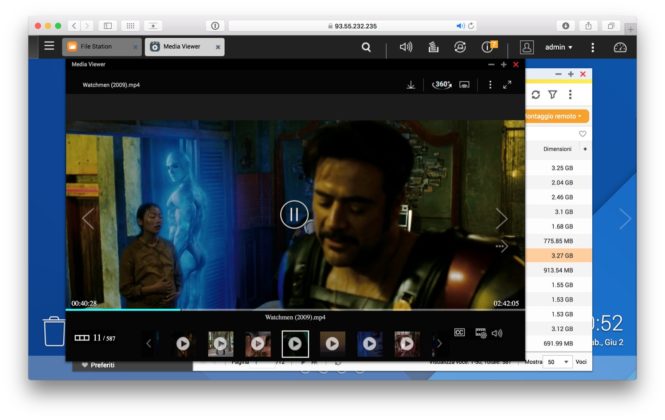
Task: Enter fullscreen in Media Viewer
Action: 507,85
